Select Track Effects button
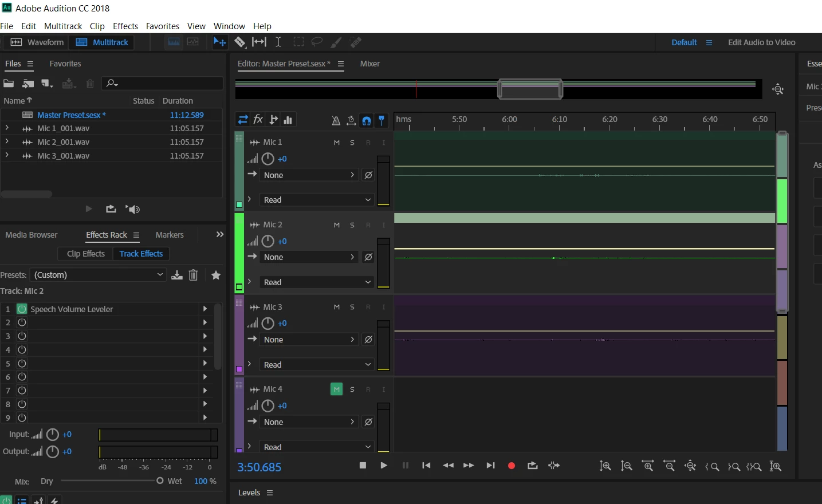This screenshot has height=504, width=822. pyautogui.click(x=141, y=254)
